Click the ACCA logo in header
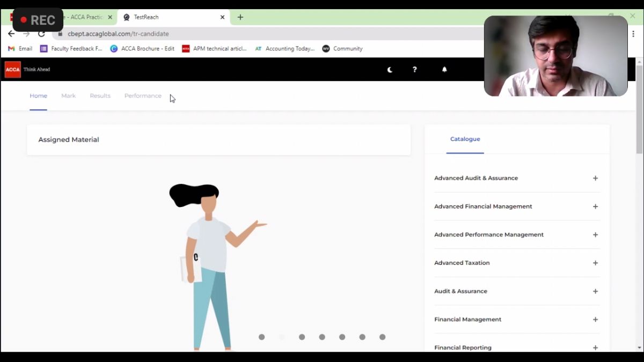Screen dimensions: 644x362 coord(13,70)
